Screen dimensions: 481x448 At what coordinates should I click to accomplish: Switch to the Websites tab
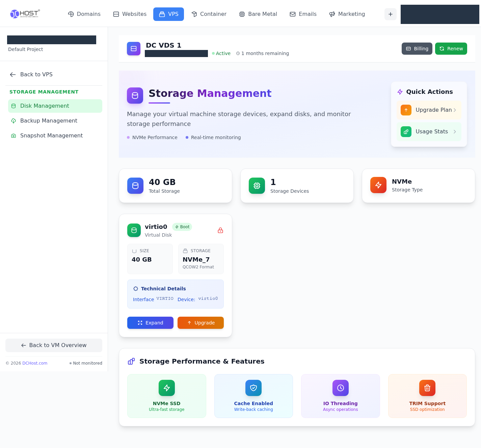(130, 14)
